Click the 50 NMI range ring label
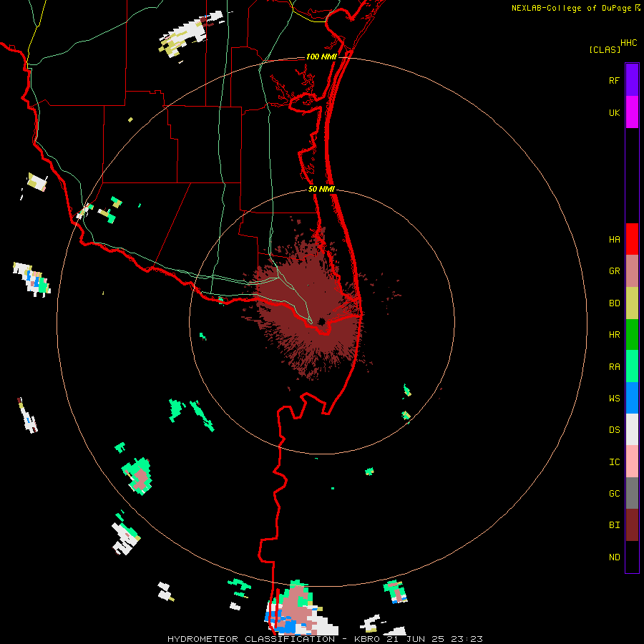Viewport: 644px width, 644px height. (321, 189)
